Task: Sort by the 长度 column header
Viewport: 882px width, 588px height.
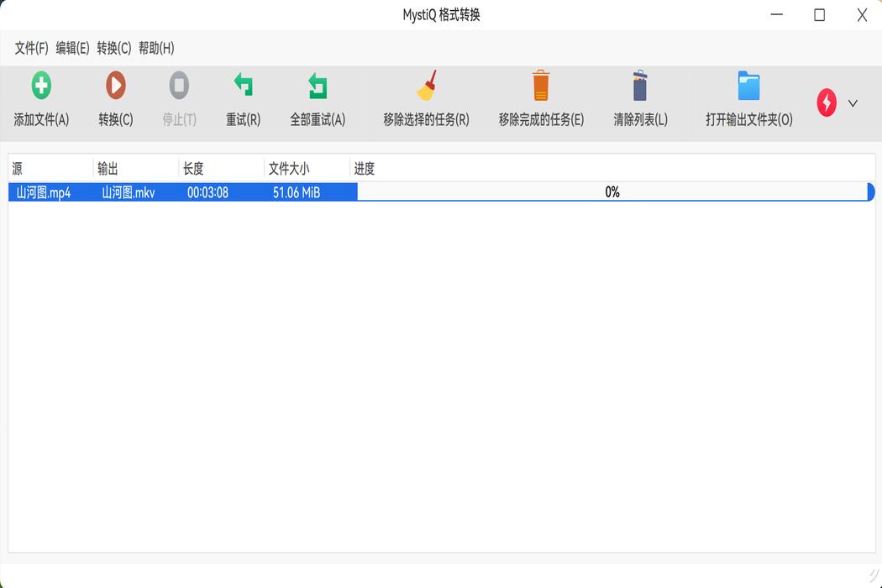Action: pyautogui.click(x=195, y=167)
